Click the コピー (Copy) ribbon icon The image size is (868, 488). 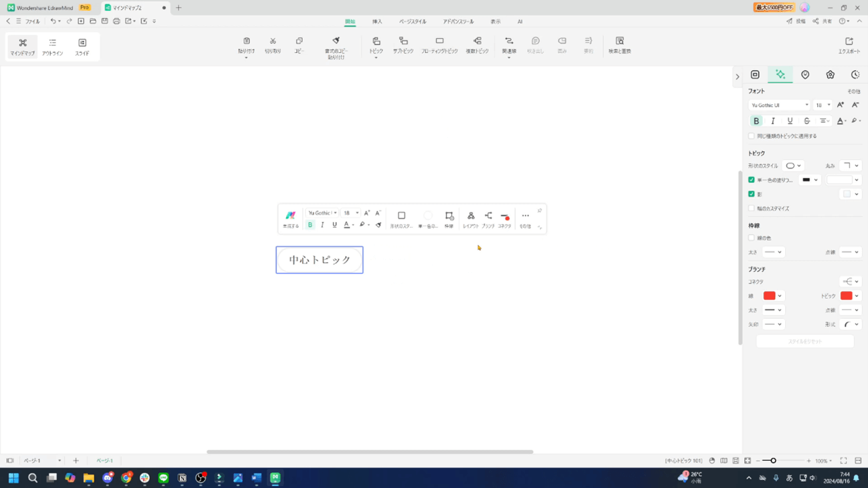(299, 41)
